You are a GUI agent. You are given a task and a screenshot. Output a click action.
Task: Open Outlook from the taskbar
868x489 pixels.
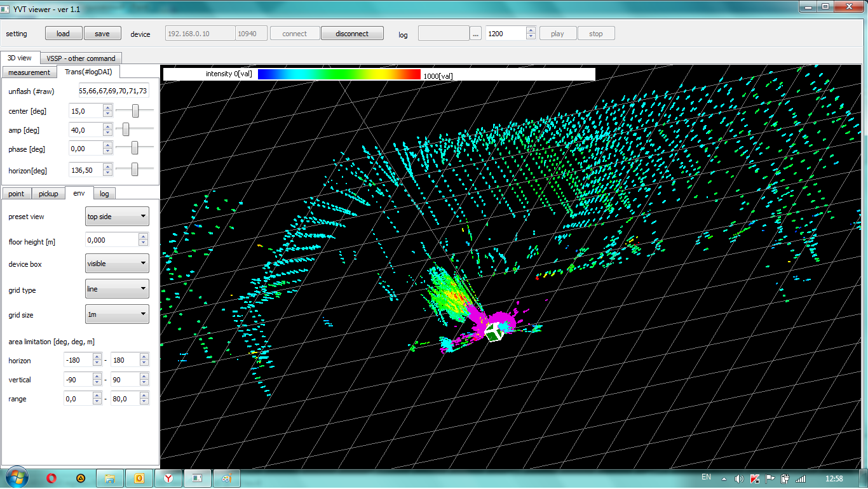[x=139, y=478]
